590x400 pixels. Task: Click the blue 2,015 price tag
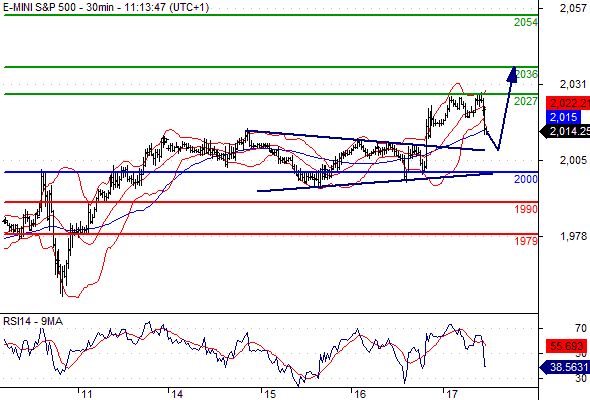pyautogui.click(x=563, y=117)
